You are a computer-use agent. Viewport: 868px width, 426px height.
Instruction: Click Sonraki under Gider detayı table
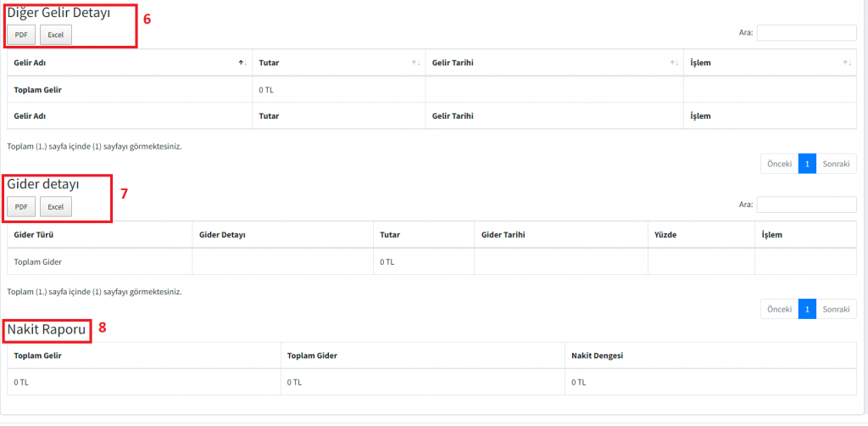(x=836, y=309)
